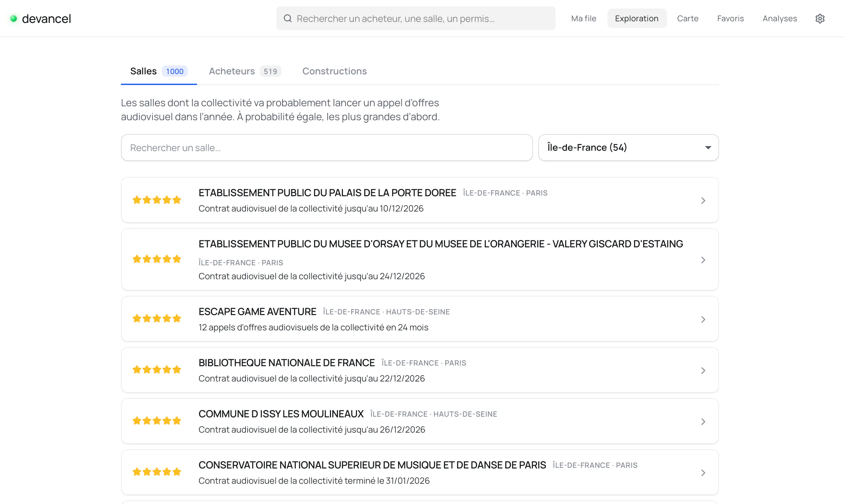
Task: Click the magnifier icon in the search bar
Action: pyautogui.click(x=287, y=18)
